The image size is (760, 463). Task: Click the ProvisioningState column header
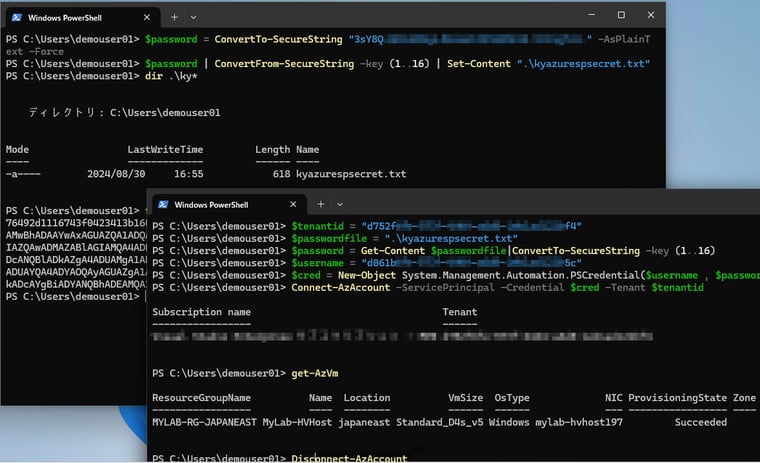(x=678, y=398)
